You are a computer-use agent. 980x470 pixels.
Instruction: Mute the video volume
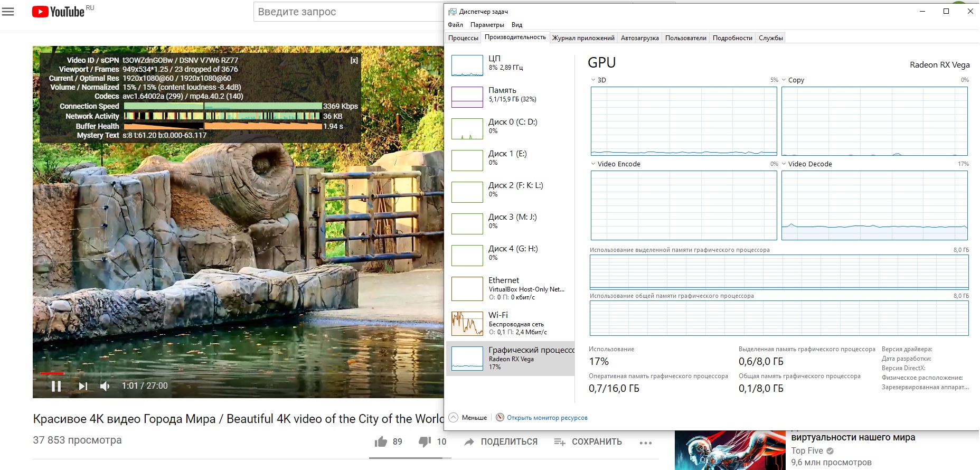pos(105,386)
